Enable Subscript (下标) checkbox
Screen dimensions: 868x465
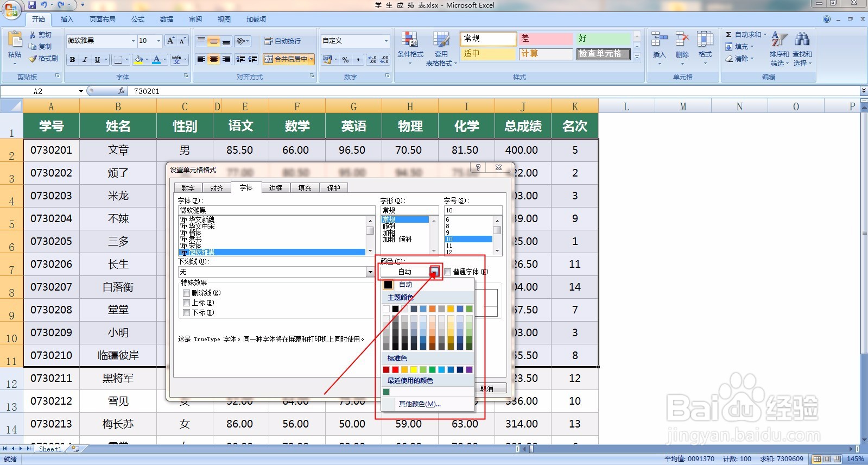(x=186, y=312)
